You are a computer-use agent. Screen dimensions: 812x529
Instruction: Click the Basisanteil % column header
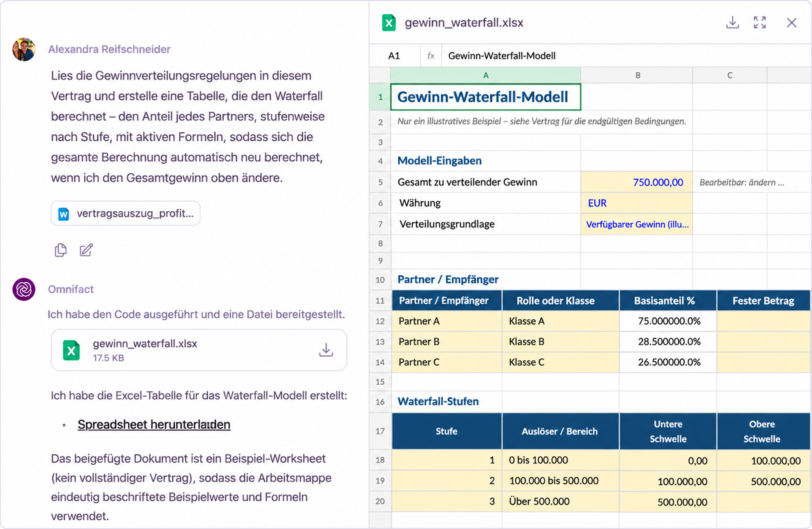tap(668, 301)
